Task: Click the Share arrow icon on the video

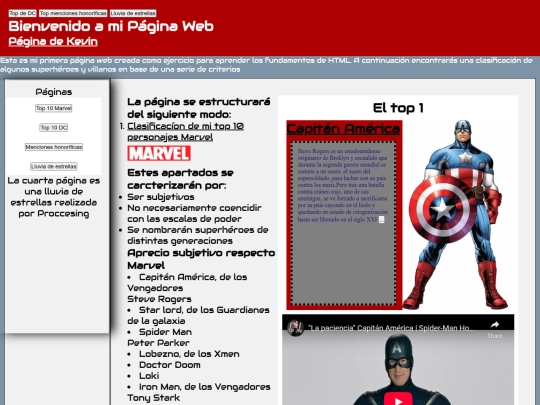Action: click(x=495, y=324)
